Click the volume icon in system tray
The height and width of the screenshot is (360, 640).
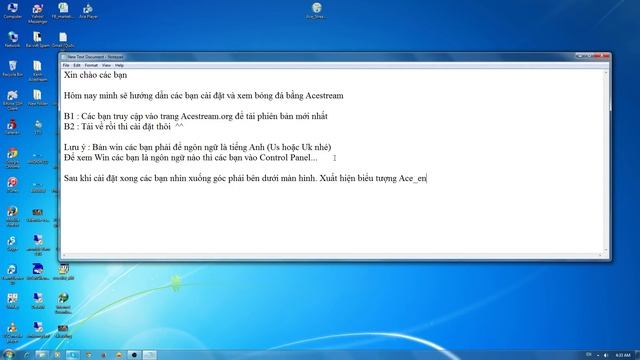click(x=606, y=355)
